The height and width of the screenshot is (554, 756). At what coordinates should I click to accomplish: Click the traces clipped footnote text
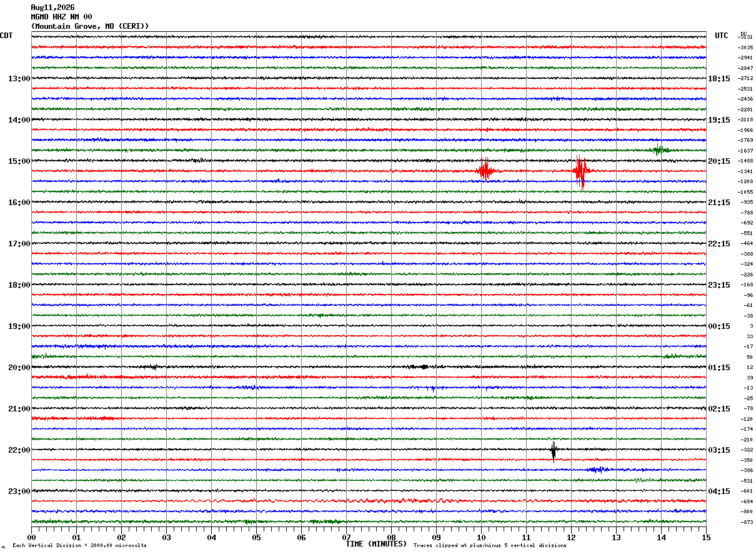point(490,545)
